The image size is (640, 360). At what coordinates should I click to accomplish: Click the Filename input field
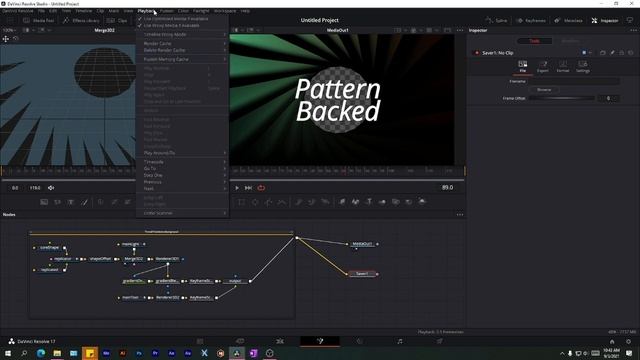(x=574, y=82)
